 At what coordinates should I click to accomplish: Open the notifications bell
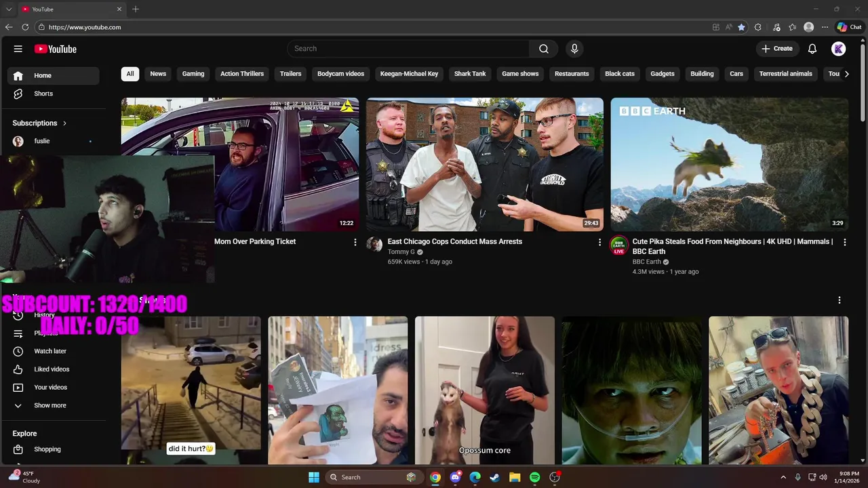tap(812, 49)
